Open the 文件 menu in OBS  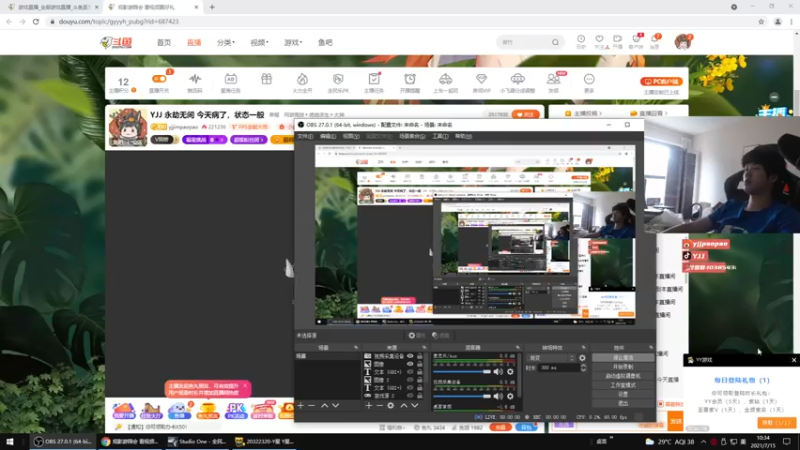click(305, 136)
